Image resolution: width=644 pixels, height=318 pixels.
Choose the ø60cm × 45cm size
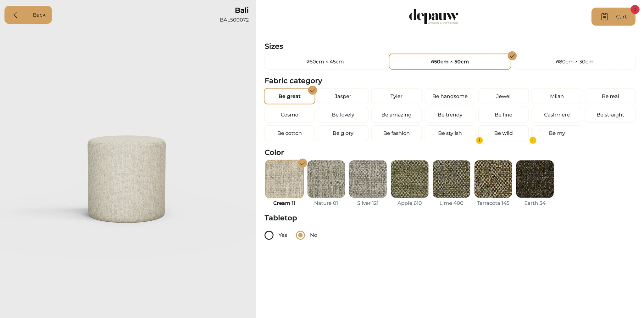pyautogui.click(x=325, y=62)
